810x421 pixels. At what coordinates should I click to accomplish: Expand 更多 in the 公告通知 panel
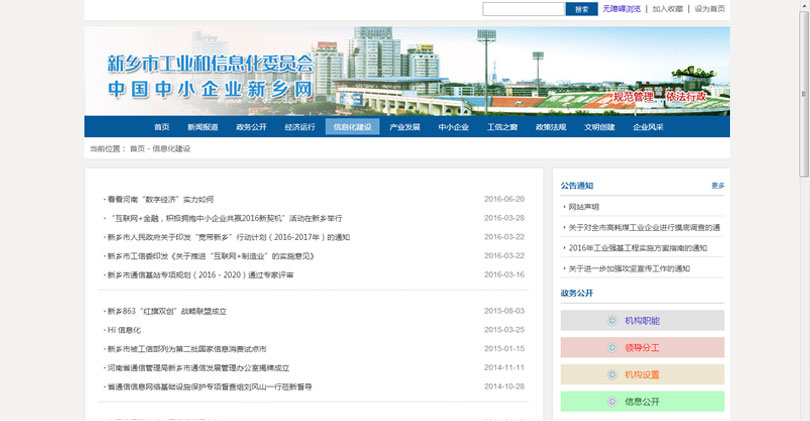coord(717,186)
